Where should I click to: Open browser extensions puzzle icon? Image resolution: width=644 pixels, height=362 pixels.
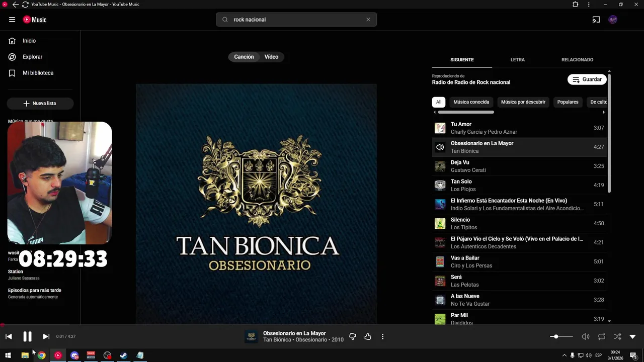(576, 5)
